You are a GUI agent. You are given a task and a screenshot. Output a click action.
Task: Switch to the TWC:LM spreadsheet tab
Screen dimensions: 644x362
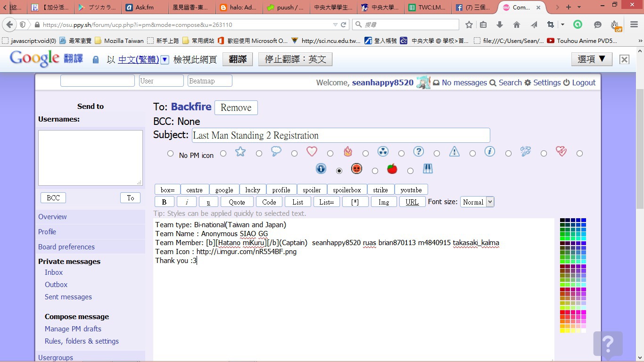428,7
